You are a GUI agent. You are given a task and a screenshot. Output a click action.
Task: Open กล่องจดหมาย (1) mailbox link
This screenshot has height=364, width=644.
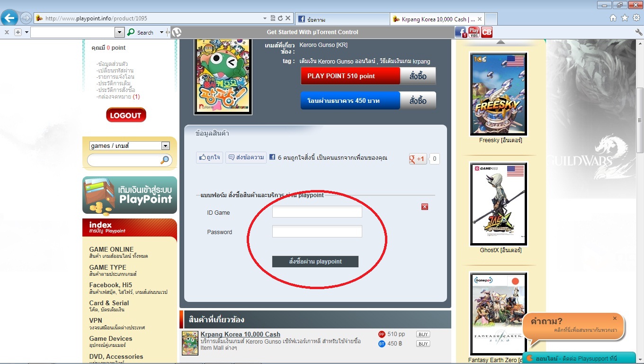tap(118, 97)
